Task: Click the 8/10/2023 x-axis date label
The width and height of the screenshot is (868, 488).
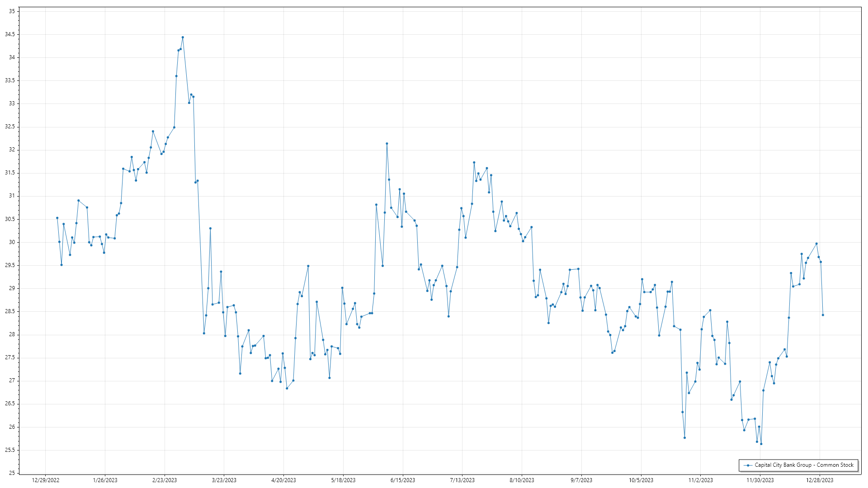Action: point(522,480)
